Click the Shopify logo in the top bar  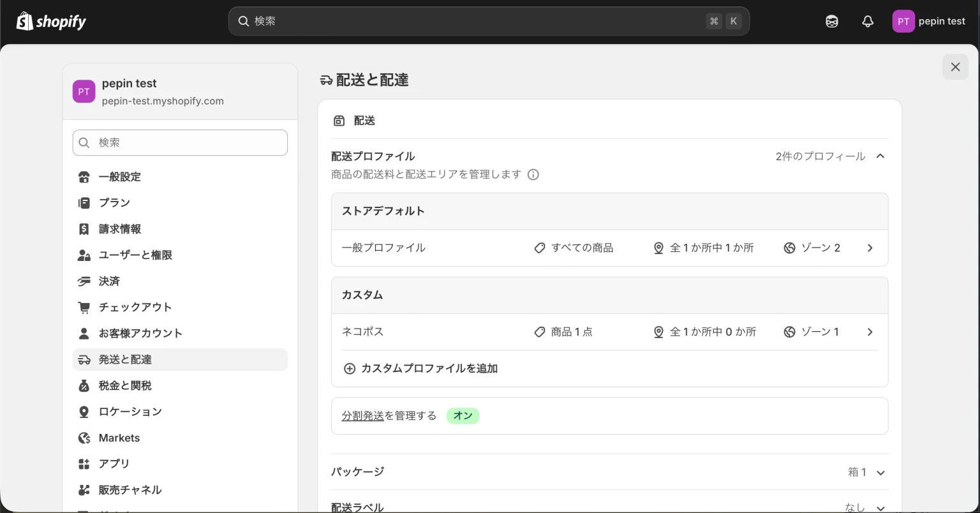click(x=51, y=20)
